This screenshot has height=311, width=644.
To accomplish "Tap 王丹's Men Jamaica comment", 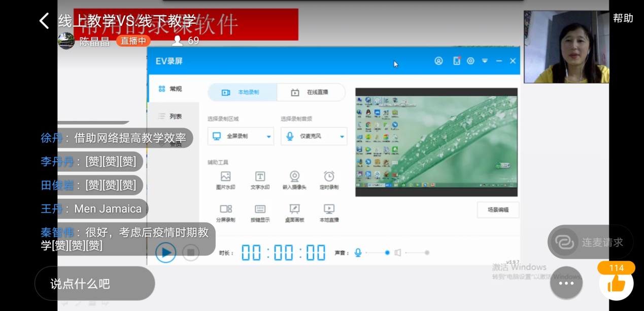I will click(91, 209).
